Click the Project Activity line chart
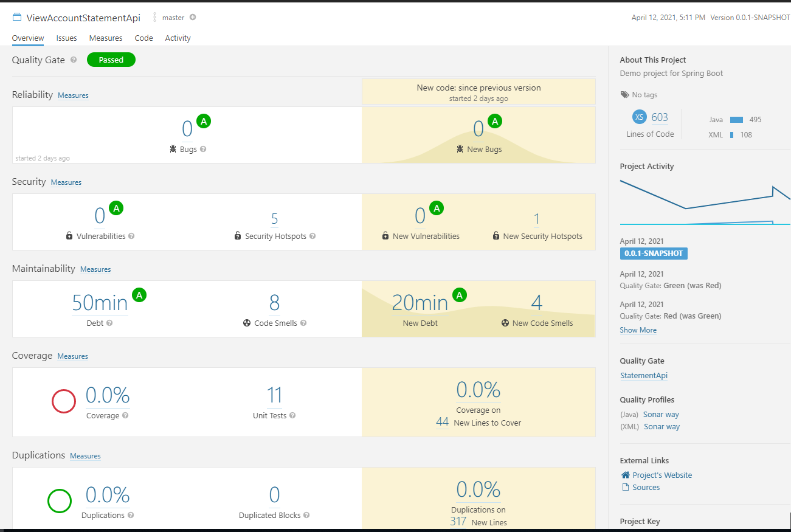 pyautogui.click(x=705, y=202)
